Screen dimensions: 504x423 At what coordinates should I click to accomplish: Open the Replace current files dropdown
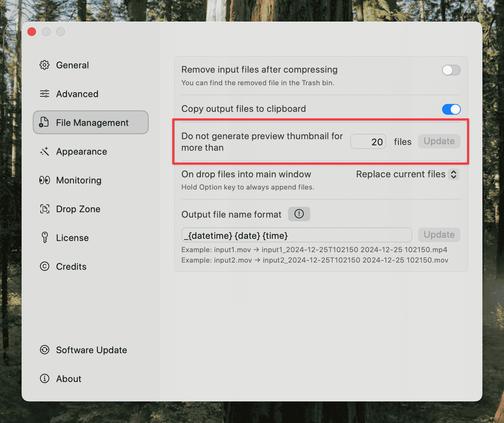pos(407,174)
